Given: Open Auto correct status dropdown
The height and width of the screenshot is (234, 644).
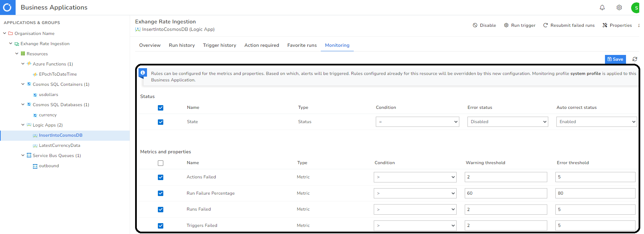Looking at the screenshot, I should click(x=596, y=122).
